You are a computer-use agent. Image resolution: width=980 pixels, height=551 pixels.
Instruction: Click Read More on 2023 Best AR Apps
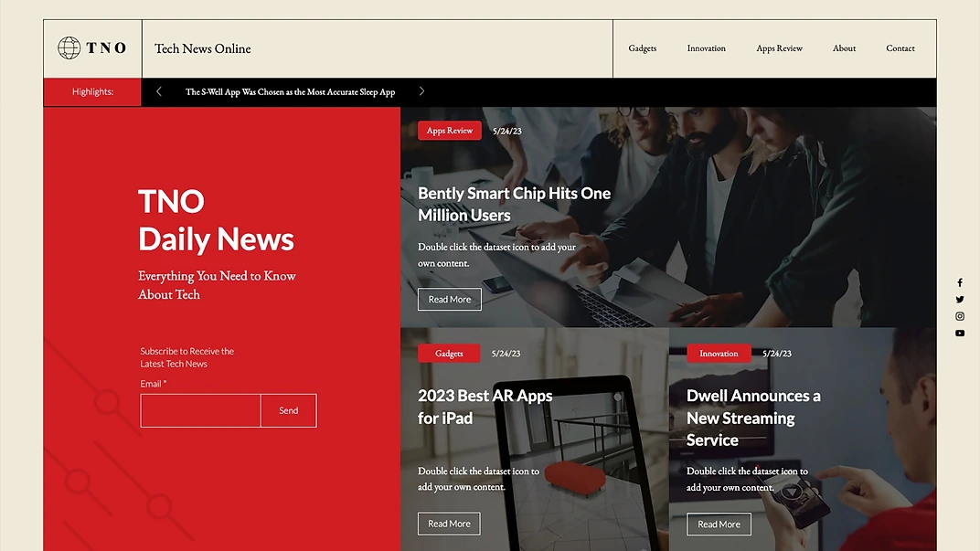[448, 523]
